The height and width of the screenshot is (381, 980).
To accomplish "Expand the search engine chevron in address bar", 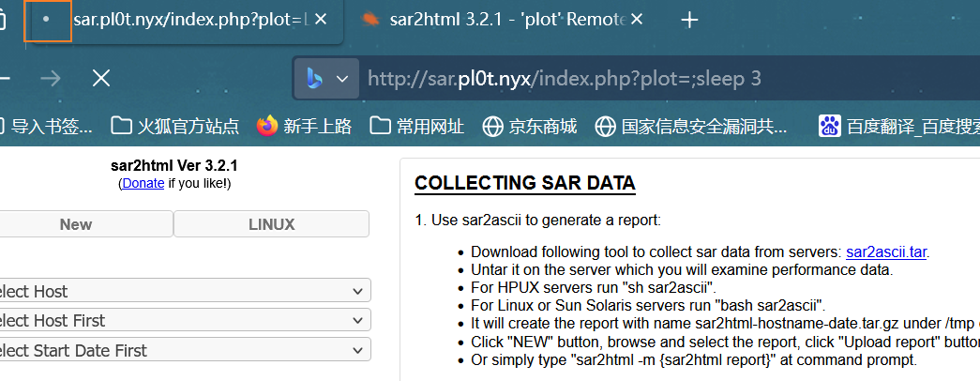I will [x=342, y=78].
